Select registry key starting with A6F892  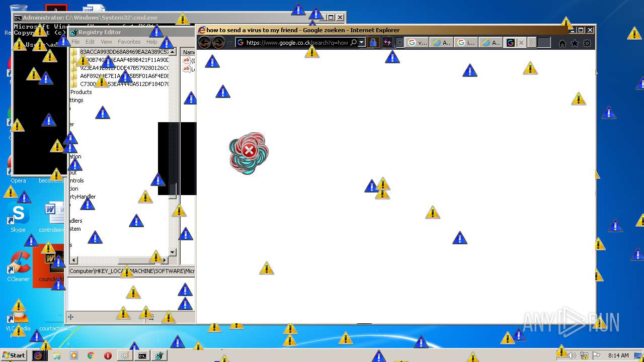124,76
